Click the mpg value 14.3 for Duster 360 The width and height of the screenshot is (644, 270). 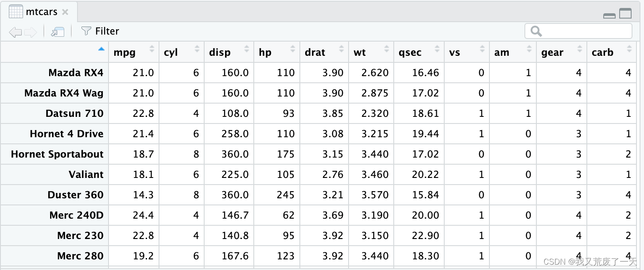click(x=143, y=195)
